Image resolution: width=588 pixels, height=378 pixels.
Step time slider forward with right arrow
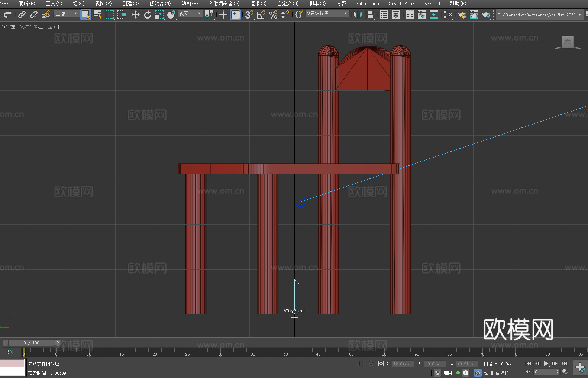coord(58,343)
